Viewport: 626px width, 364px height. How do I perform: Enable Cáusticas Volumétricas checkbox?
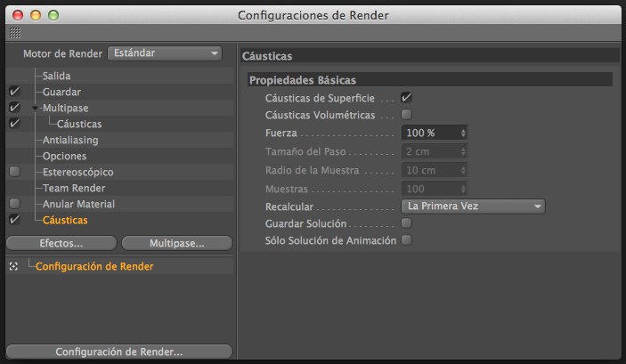coord(407,115)
